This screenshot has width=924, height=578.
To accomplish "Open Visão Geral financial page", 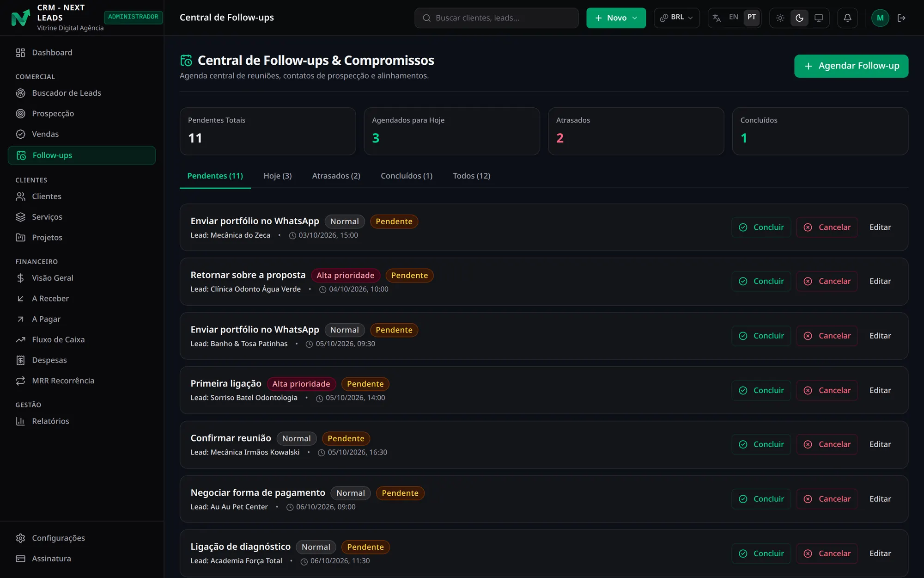I will (x=82, y=278).
